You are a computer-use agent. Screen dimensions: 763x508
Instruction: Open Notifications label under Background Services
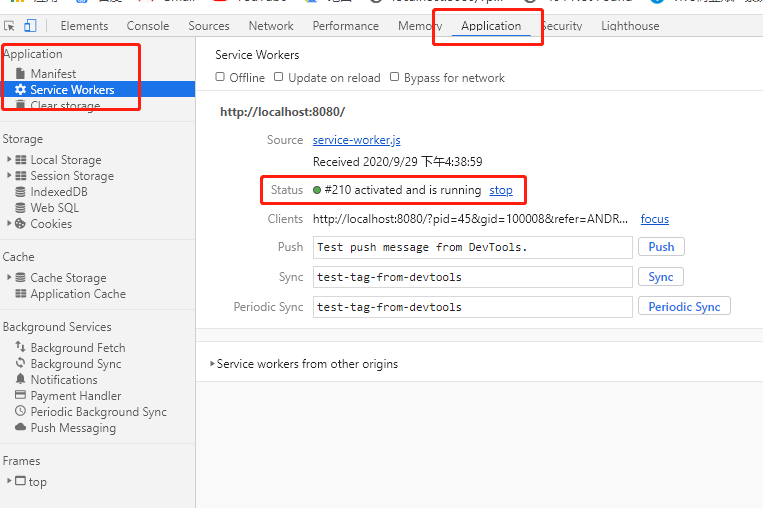(x=64, y=380)
